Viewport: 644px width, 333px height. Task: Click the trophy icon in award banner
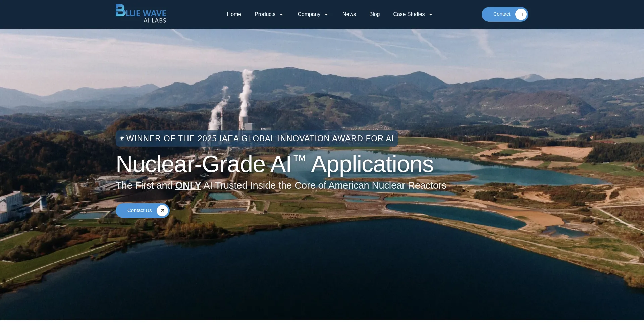coord(122,138)
